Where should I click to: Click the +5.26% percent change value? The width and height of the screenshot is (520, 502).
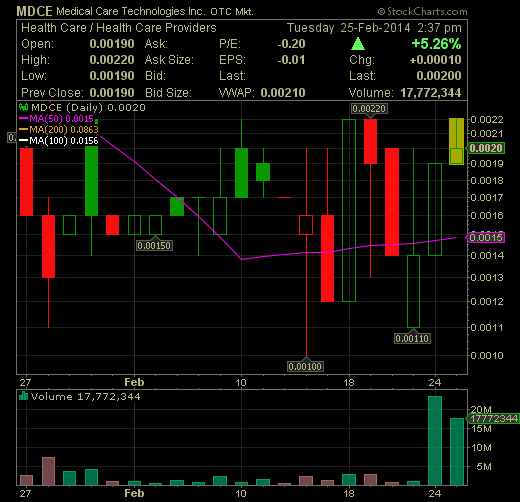point(436,44)
